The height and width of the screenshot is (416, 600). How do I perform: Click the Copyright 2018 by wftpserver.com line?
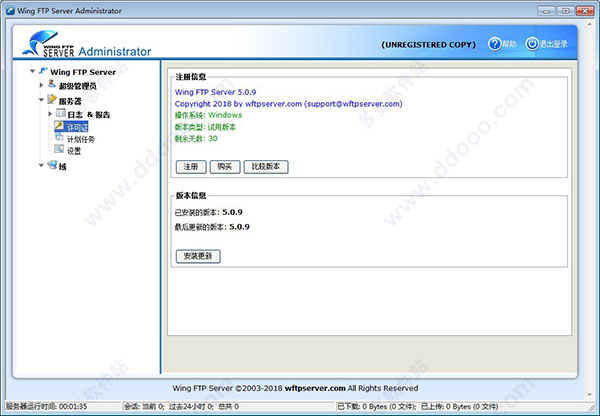pyautogui.click(x=289, y=104)
